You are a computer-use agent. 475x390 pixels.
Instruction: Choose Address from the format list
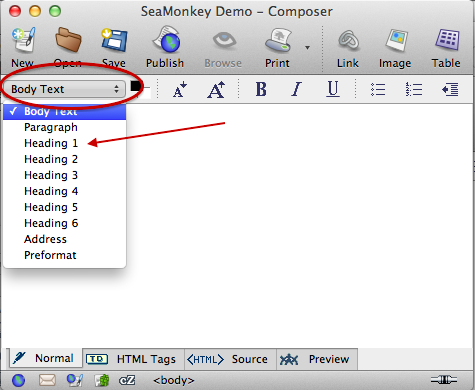coord(64,239)
